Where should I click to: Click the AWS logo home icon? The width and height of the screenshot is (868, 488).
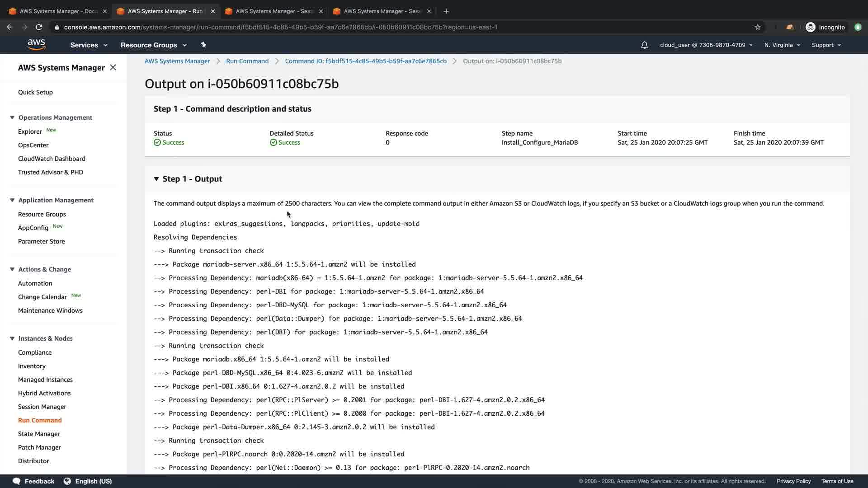pyautogui.click(x=36, y=44)
